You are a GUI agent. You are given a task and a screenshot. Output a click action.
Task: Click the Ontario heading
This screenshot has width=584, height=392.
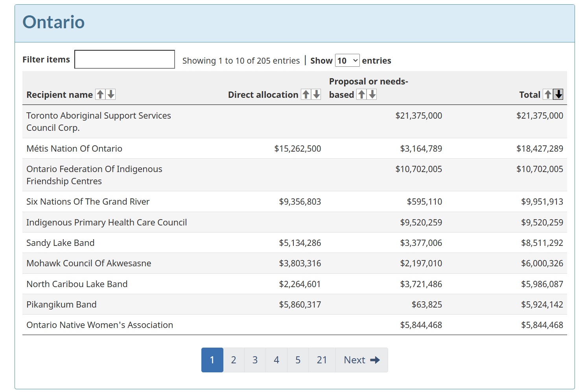[53, 22]
